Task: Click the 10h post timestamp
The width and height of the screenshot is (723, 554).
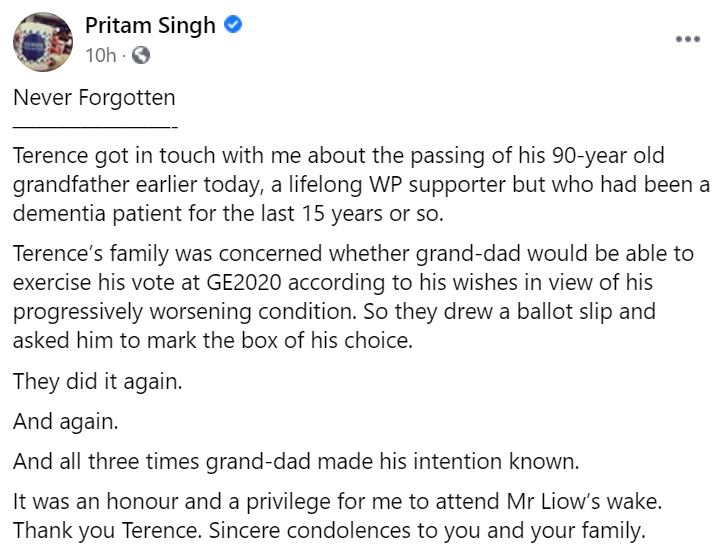Action: pyautogui.click(x=101, y=56)
